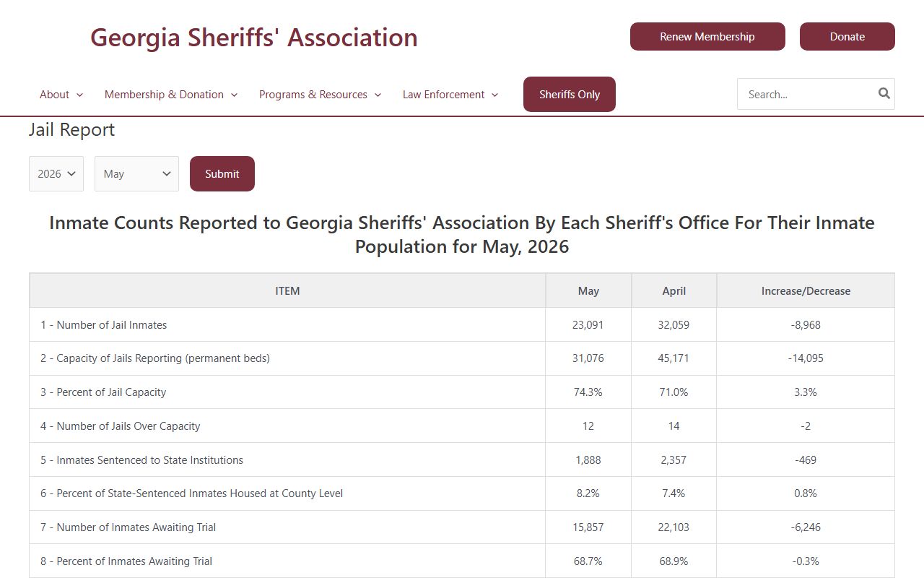
Task: Select row '3 - Percent of Jail Capacity'
Action: click(462, 392)
